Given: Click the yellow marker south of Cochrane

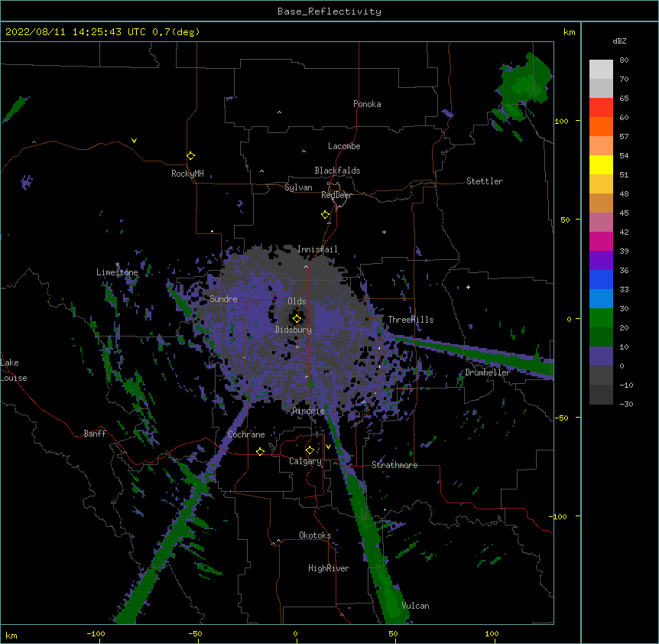Looking at the screenshot, I should click(260, 451).
